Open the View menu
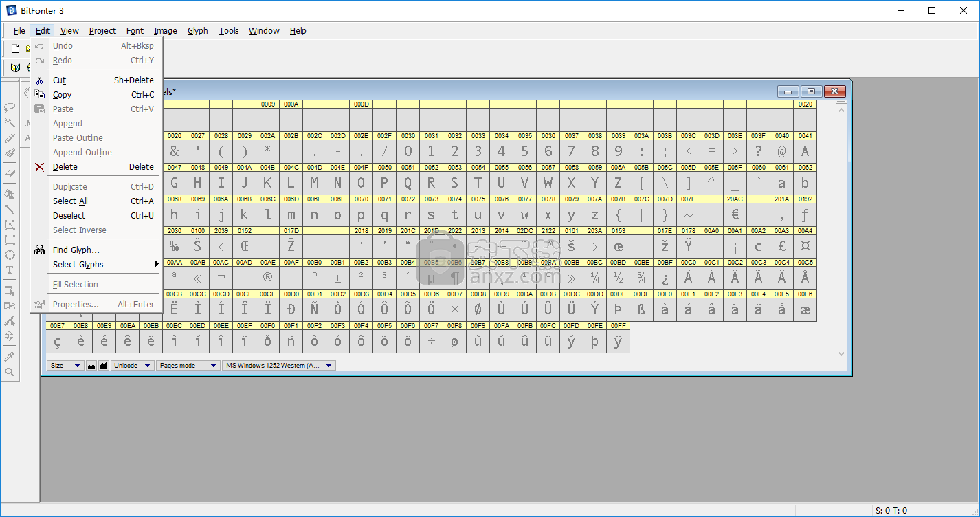 click(x=69, y=30)
